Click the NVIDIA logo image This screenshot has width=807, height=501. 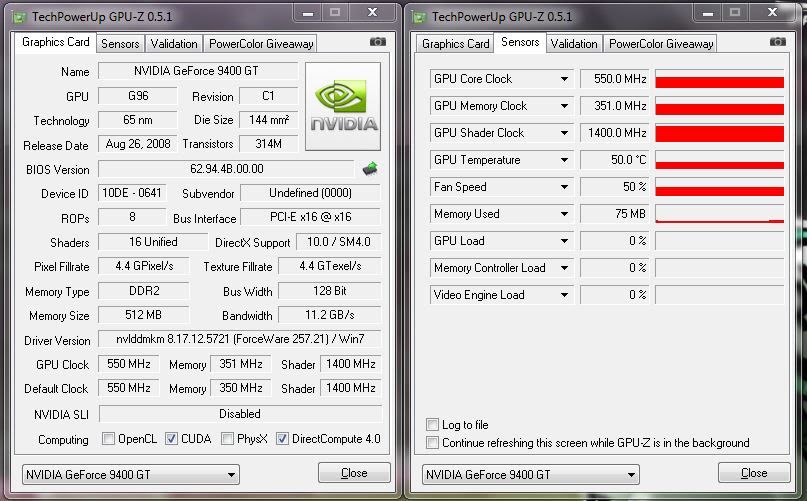tap(343, 107)
